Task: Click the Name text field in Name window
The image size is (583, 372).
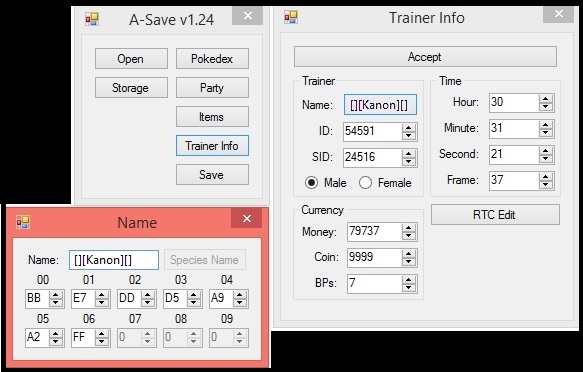Action: 114,260
